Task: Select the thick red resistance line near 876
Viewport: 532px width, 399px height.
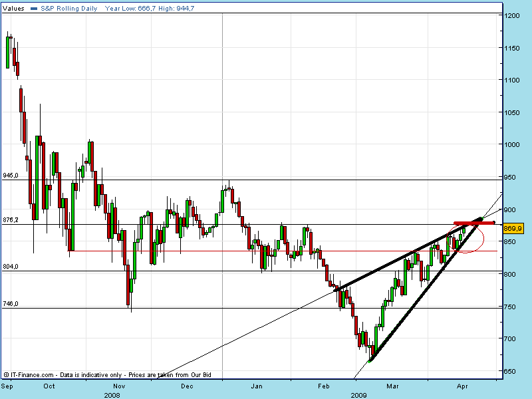Action: click(474, 223)
